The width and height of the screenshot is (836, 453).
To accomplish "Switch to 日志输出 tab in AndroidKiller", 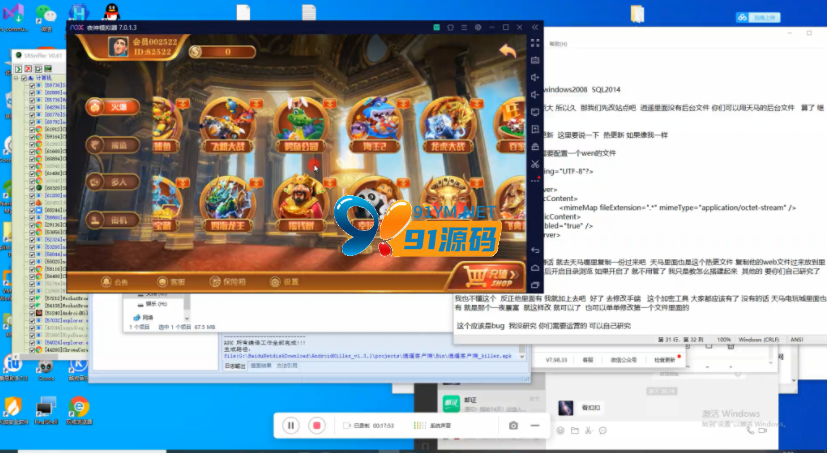I will pos(235,366).
